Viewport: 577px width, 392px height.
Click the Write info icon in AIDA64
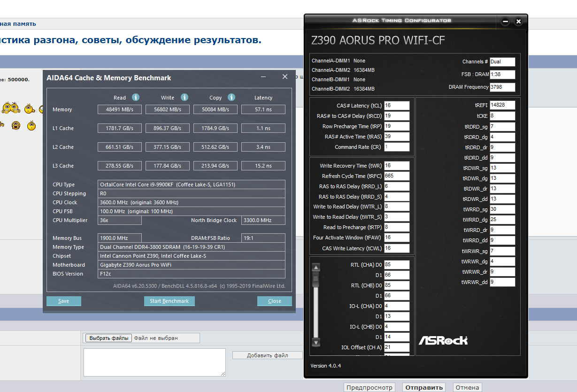pyautogui.click(x=185, y=97)
